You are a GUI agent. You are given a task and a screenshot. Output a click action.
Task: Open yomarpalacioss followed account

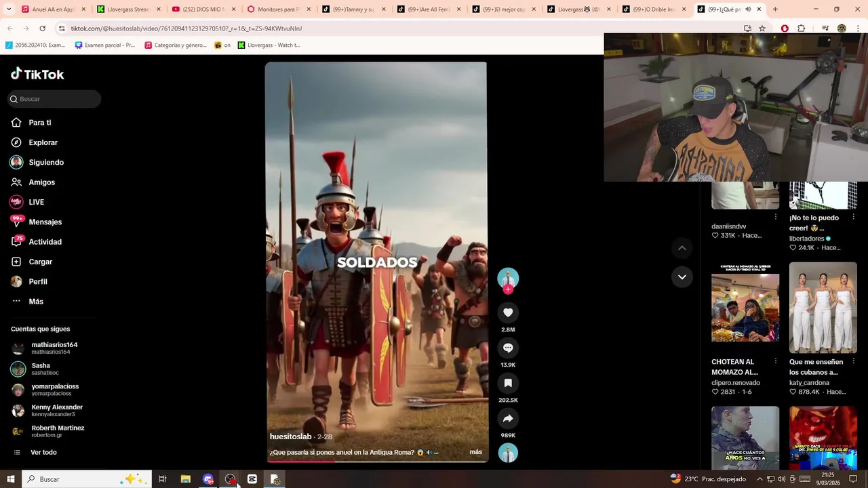(x=45, y=390)
